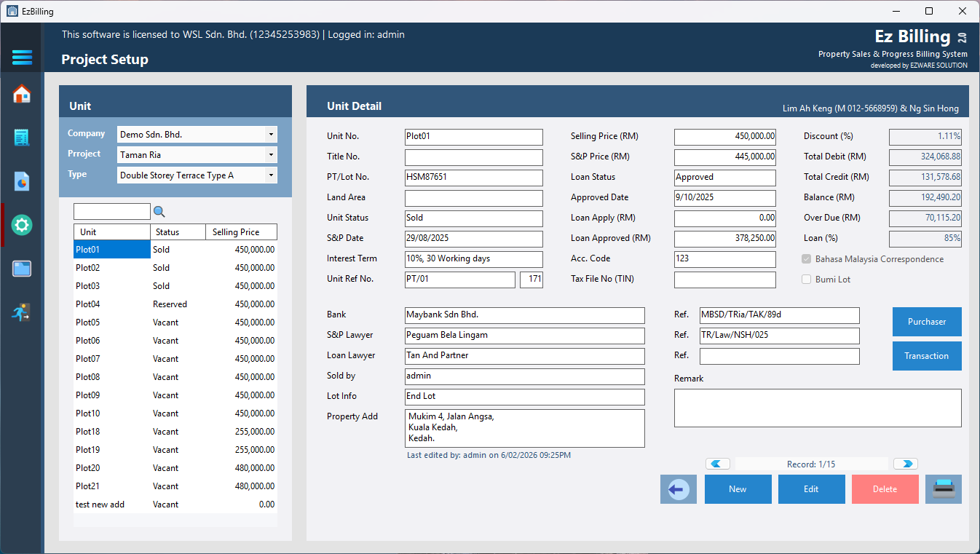Sort list by Unit column header
The image size is (980, 554).
click(112, 232)
